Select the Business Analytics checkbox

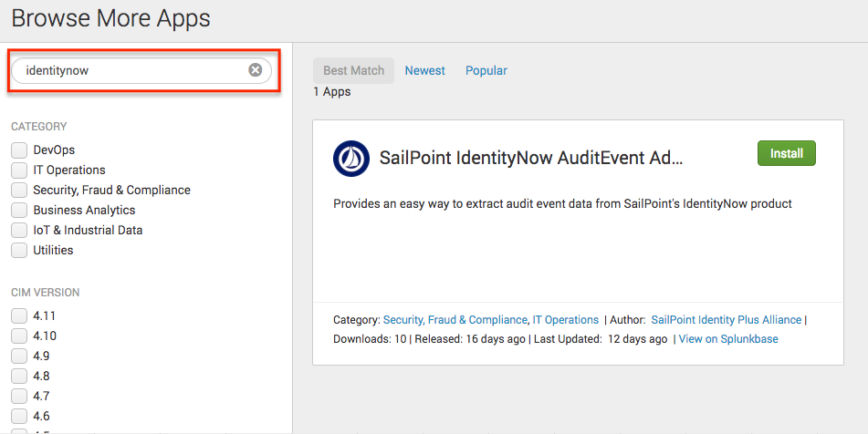point(19,210)
